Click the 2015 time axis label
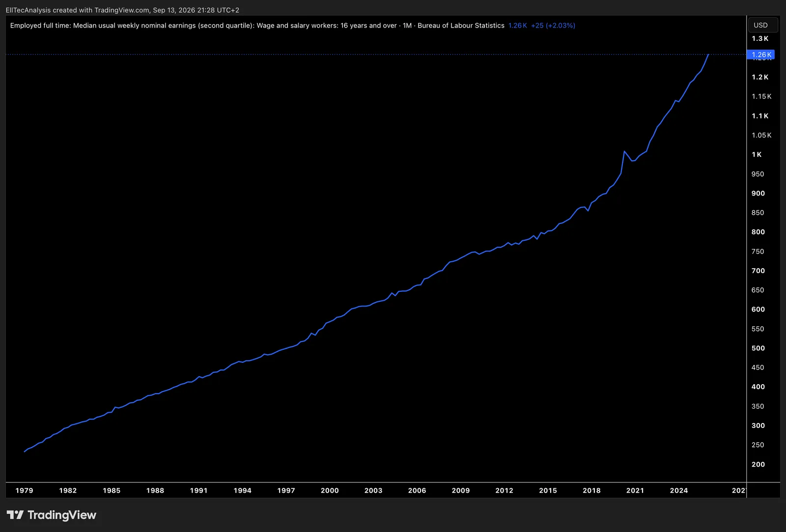The width and height of the screenshot is (786, 532). point(548,490)
